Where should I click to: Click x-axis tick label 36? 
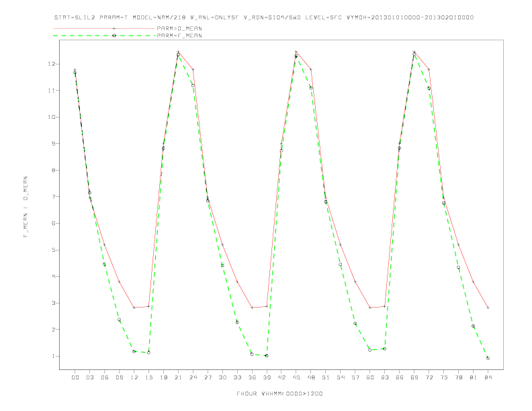pos(252,377)
